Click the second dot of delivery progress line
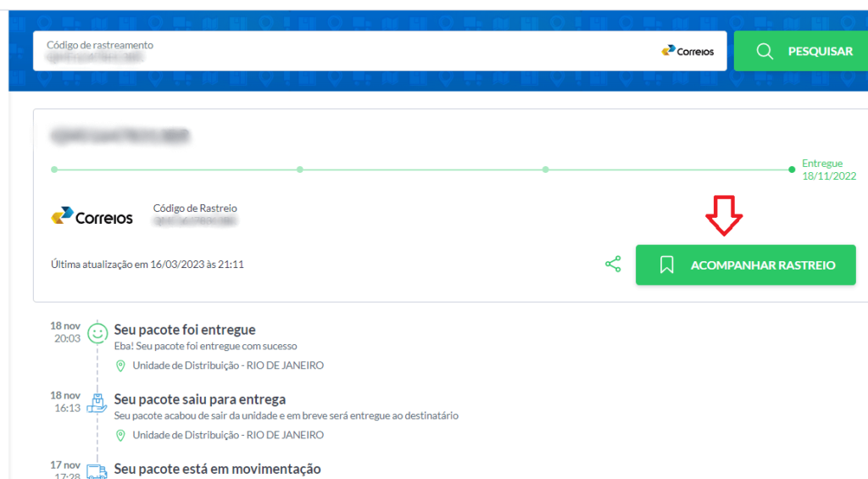The image size is (868, 479). 299,170
